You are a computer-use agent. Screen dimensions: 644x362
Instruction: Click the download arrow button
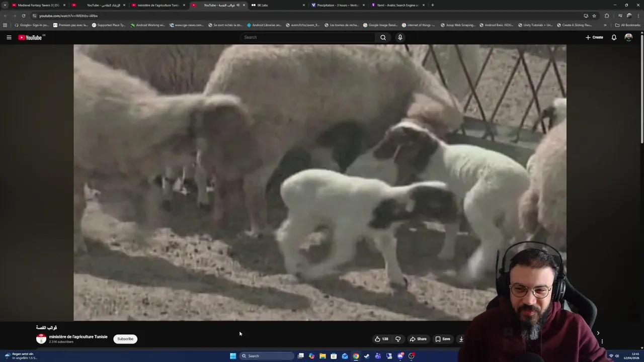tap(461, 339)
